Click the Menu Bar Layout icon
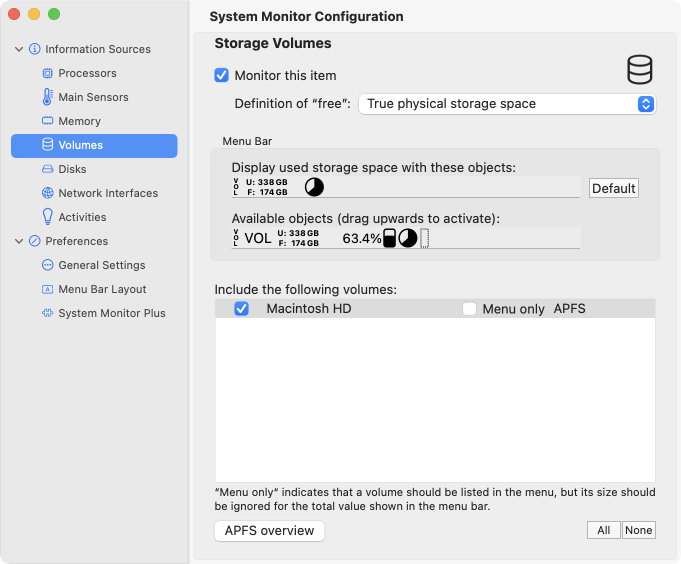This screenshot has height=564, width=681. tap(47, 289)
